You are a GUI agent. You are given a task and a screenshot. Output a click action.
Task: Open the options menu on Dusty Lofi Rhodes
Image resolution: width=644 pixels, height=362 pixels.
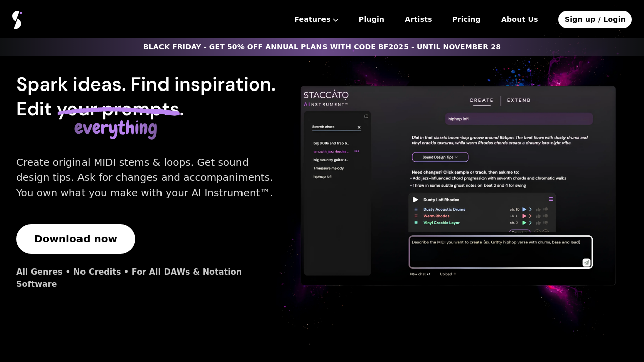click(x=551, y=199)
